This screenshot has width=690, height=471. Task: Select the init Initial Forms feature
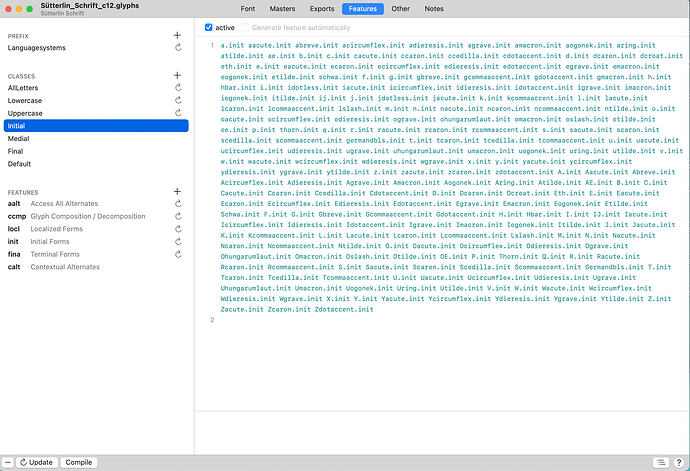click(x=96, y=242)
